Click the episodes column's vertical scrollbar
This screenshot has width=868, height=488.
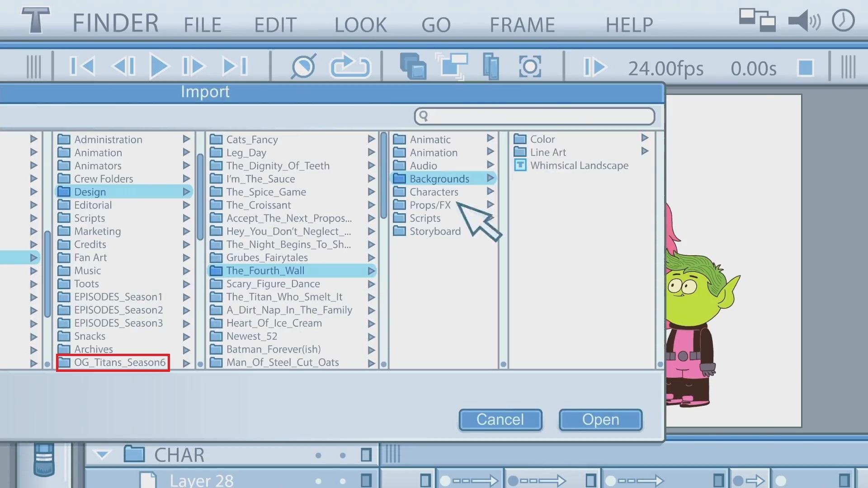[x=384, y=175]
